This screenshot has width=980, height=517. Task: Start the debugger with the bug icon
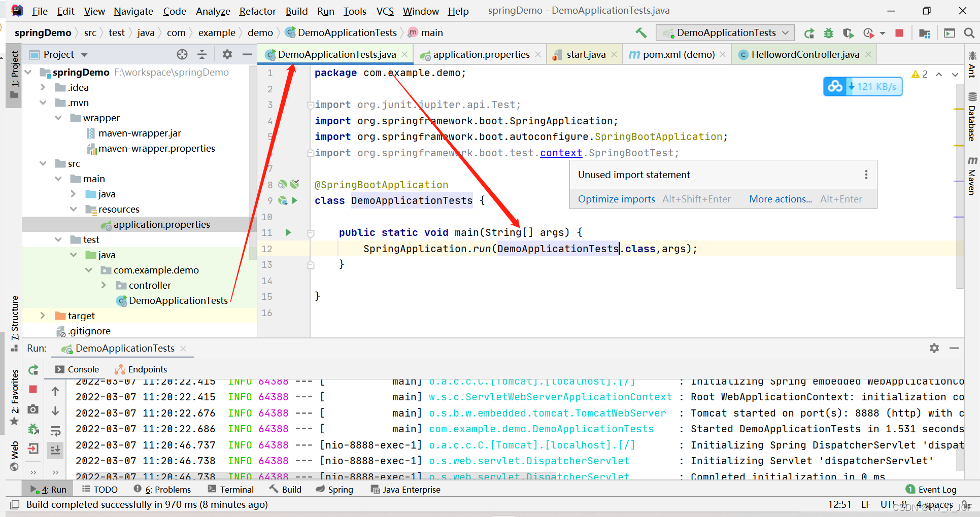pos(828,33)
